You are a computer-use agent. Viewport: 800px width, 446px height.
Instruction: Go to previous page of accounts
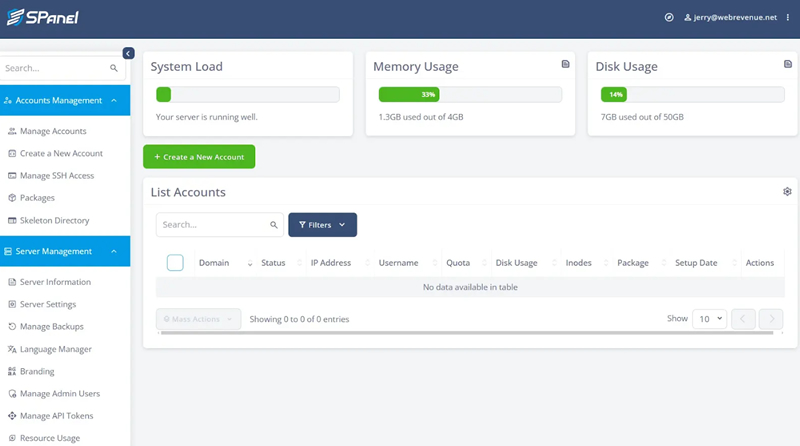coord(743,319)
